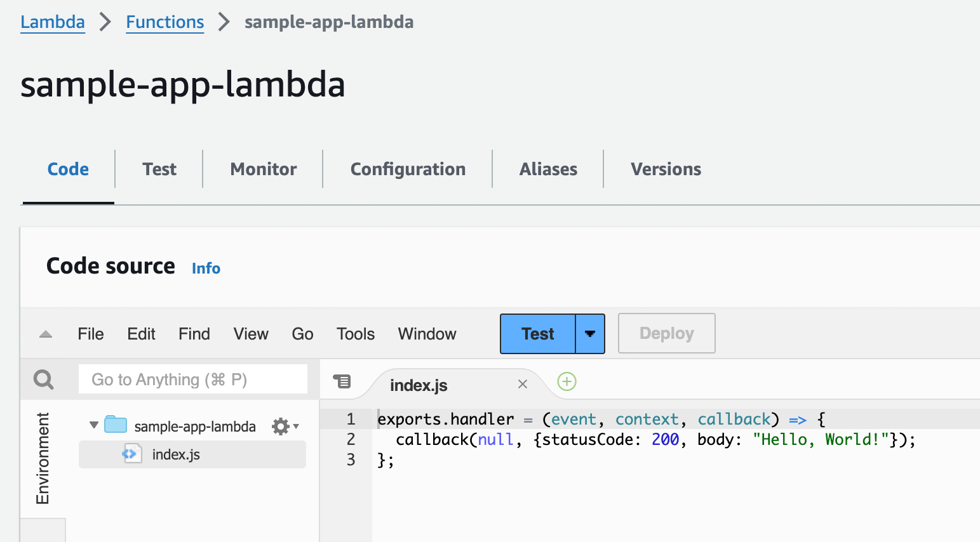Go to the Aliases tab

point(548,169)
